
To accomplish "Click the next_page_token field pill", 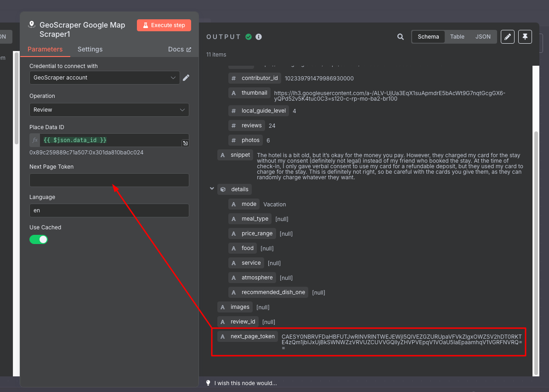I will tap(248, 336).
